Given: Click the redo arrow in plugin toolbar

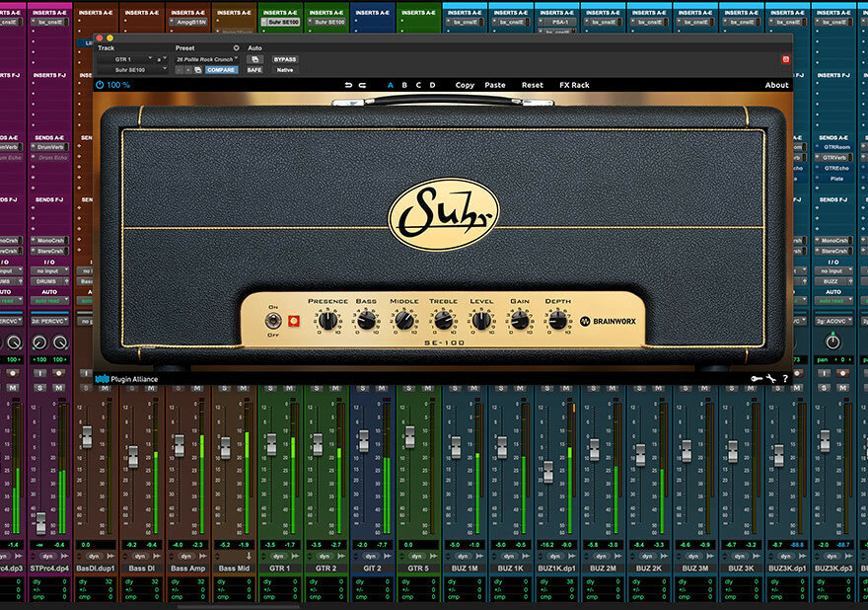Looking at the screenshot, I should tap(363, 85).
